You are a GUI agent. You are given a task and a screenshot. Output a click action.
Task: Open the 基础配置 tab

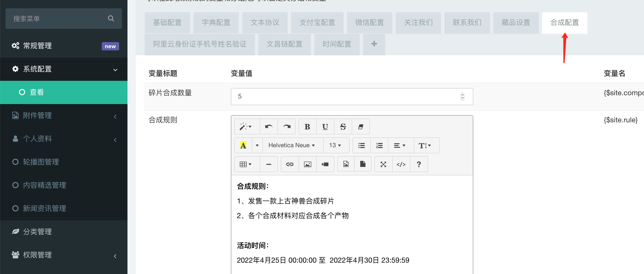(x=167, y=23)
